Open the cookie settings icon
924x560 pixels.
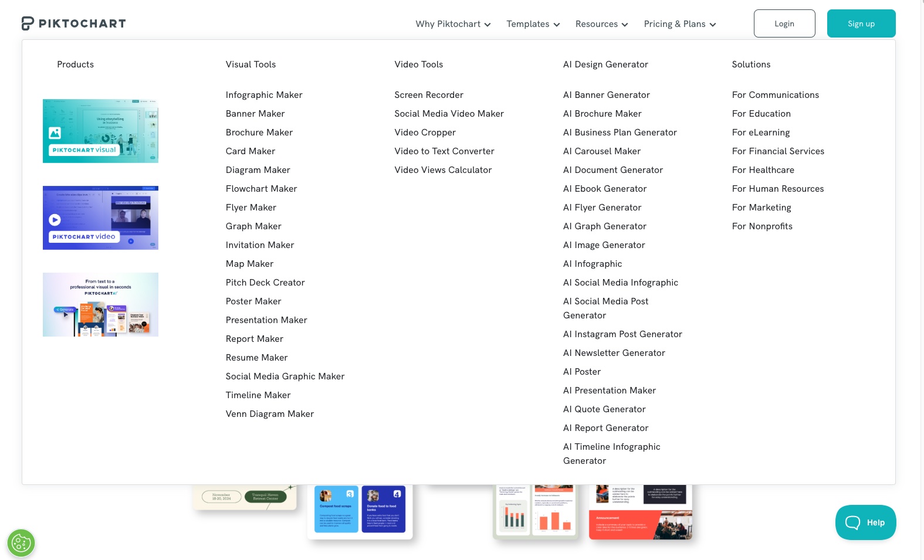(x=21, y=543)
